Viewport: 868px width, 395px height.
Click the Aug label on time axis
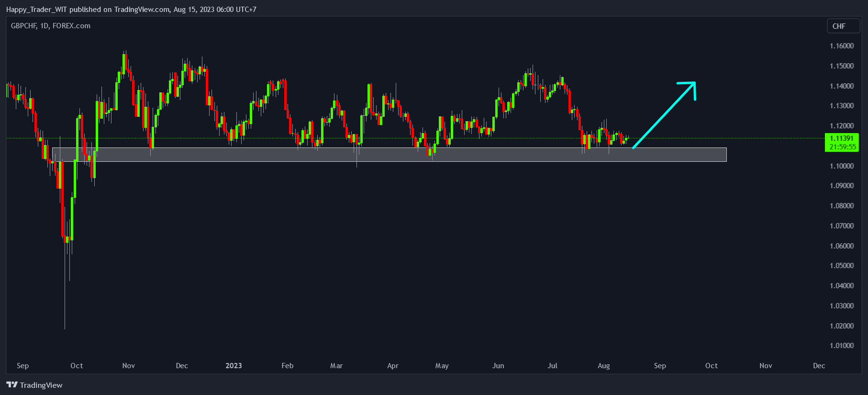(x=604, y=366)
